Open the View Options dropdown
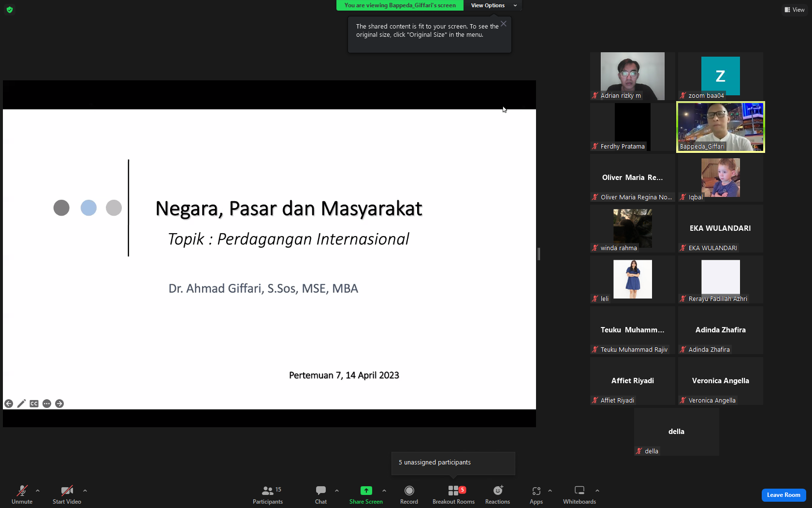 pos(493,5)
